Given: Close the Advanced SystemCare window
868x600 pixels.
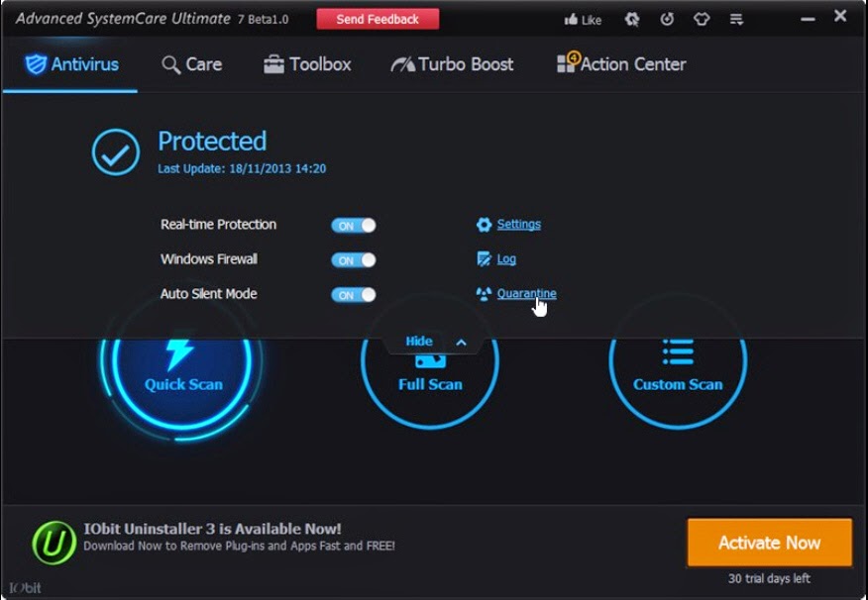Looking at the screenshot, I should click(840, 16).
